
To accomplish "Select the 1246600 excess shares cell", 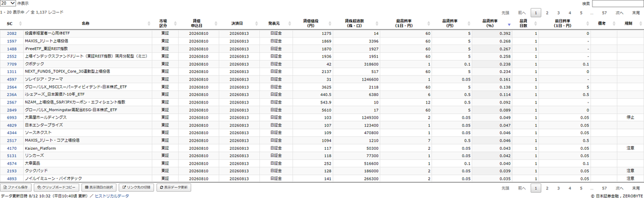I will click(357, 79).
